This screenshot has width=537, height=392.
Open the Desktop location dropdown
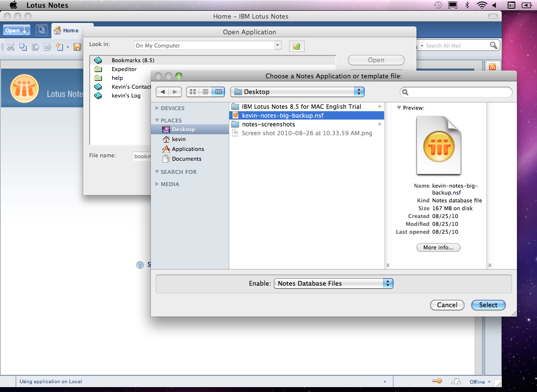pyautogui.click(x=297, y=92)
